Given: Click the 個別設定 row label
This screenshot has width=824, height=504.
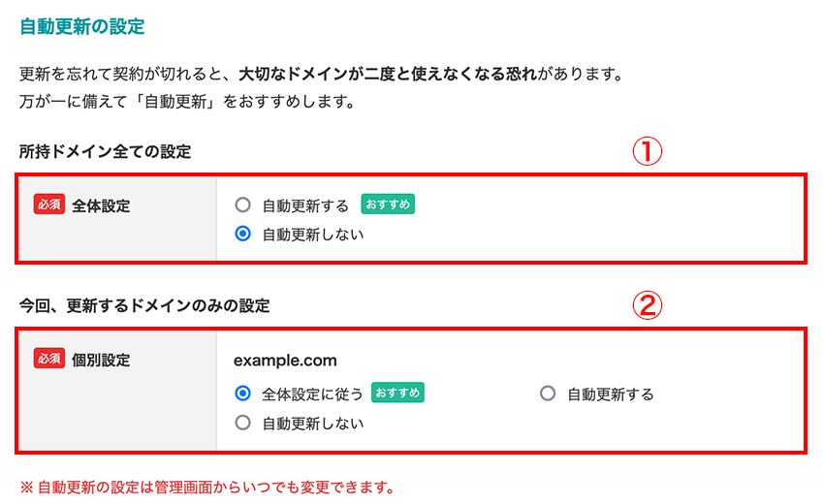Looking at the screenshot, I should click(101, 360).
